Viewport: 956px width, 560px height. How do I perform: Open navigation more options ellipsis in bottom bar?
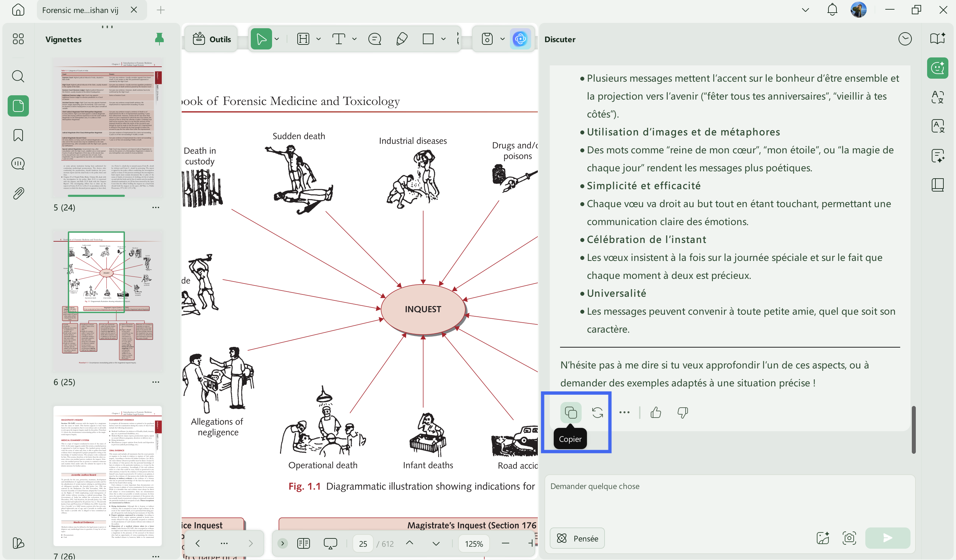click(x=224, y=543)
